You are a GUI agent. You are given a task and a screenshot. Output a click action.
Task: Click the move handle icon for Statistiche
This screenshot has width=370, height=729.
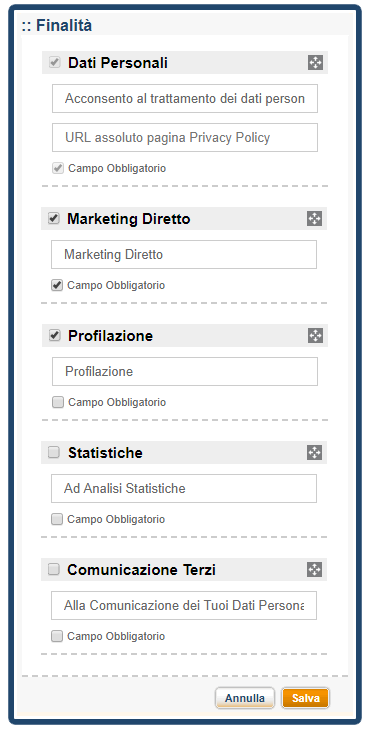point(314,452)
